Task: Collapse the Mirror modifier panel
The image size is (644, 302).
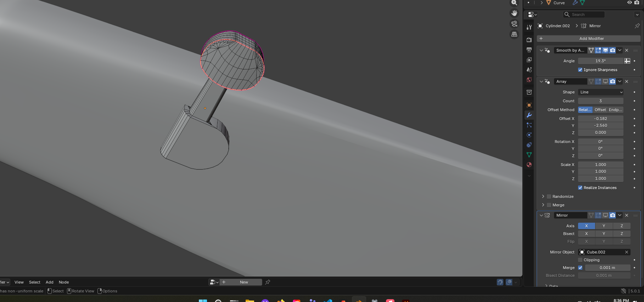Action: click(x=541, y=215)
